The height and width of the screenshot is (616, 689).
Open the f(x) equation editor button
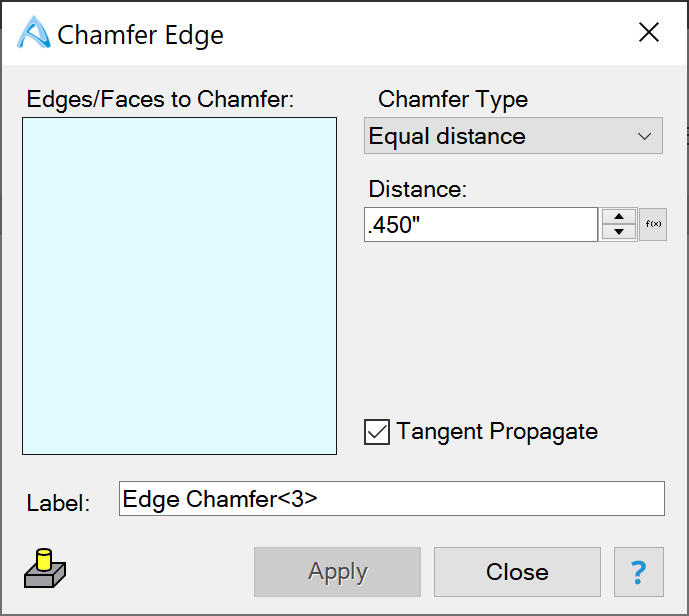653,225
